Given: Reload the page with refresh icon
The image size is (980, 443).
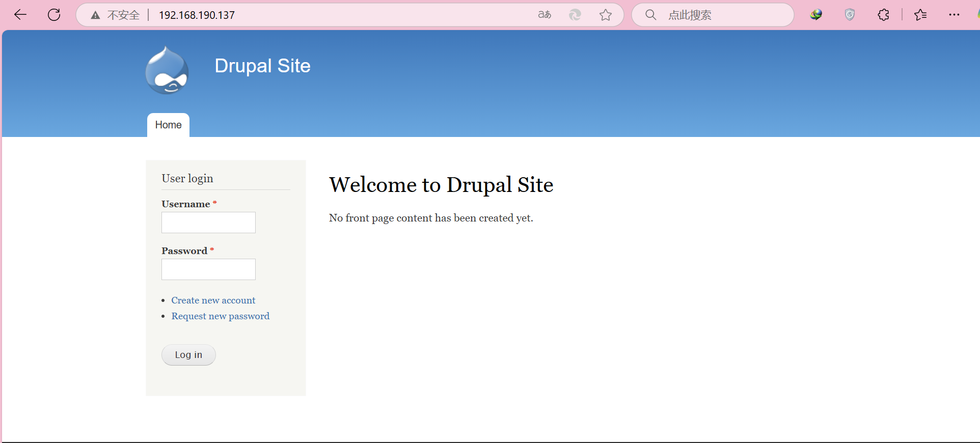Looking at the screenshot, I should pos(54,15).
